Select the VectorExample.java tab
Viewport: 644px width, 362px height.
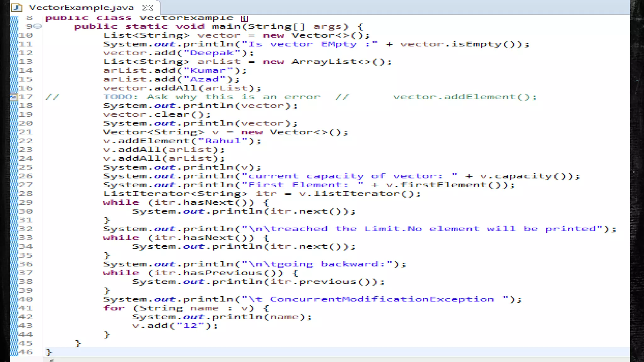tap(81, 7)
